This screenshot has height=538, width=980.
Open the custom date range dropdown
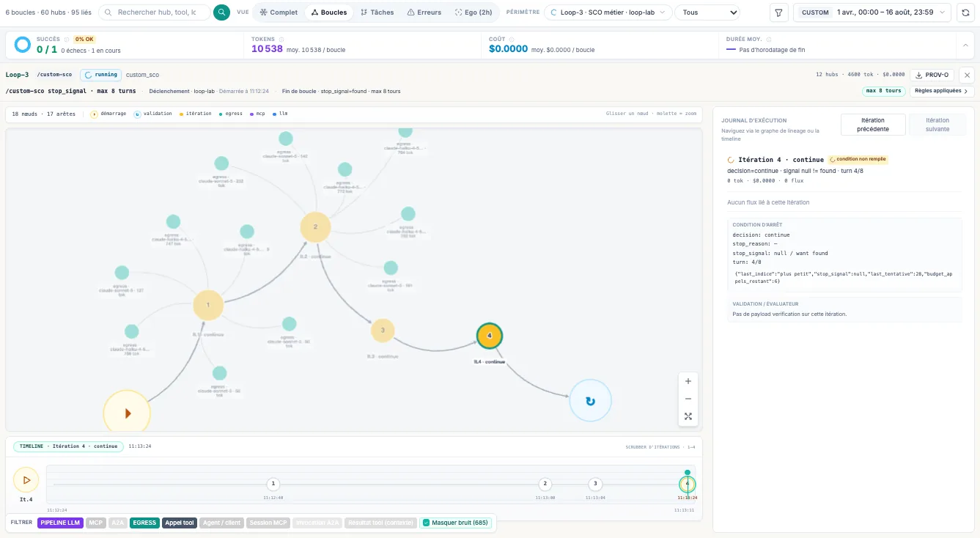(872, 12)
